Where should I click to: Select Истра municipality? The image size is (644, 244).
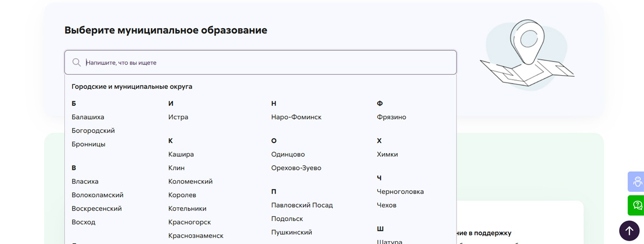pos(179,117)
